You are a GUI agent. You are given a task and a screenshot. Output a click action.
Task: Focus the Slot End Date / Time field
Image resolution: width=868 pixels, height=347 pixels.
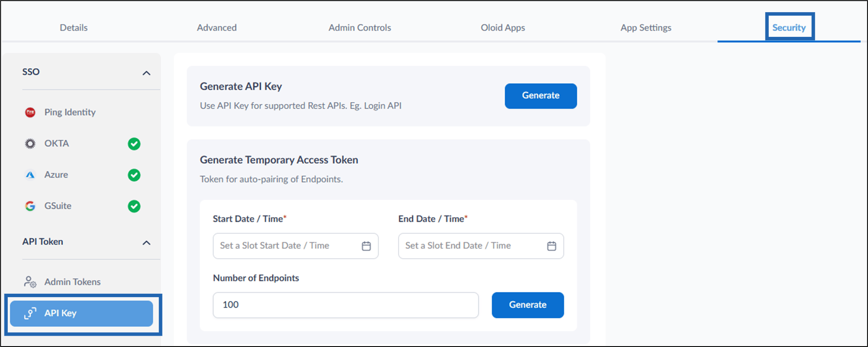coord(481,246)
